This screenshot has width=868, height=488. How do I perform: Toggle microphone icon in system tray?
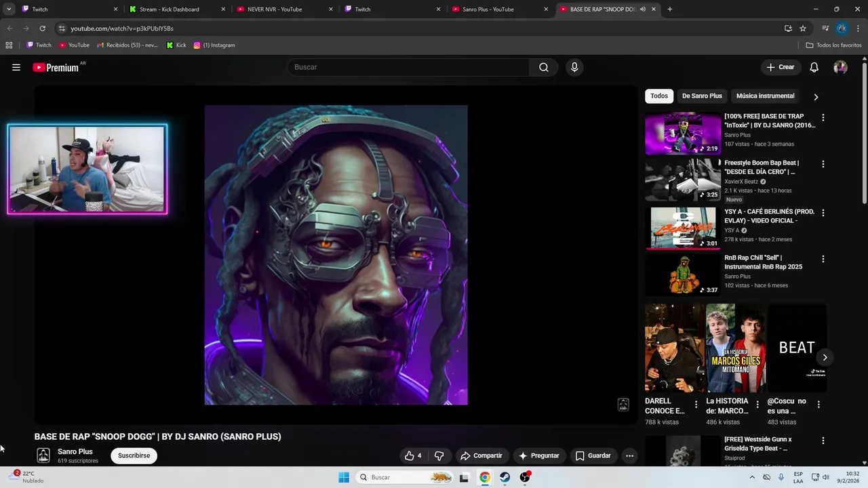pyautogui.click(x=781, y=477)
